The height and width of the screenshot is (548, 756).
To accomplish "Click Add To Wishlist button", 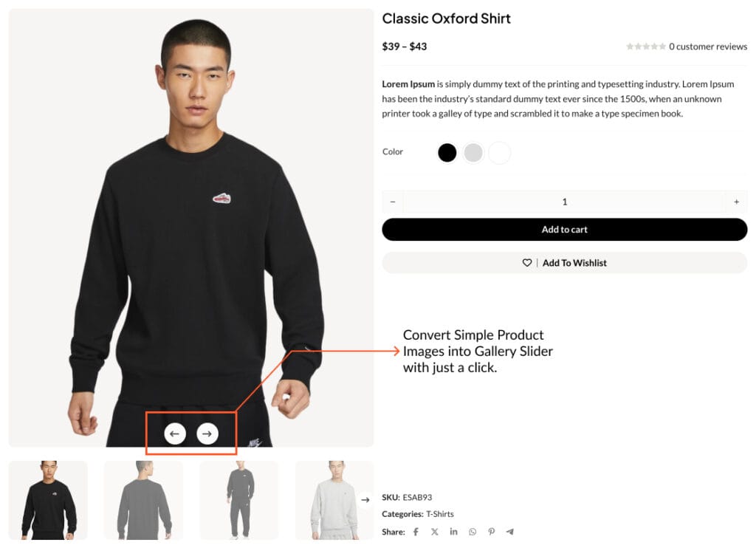I will click(565, 263).
